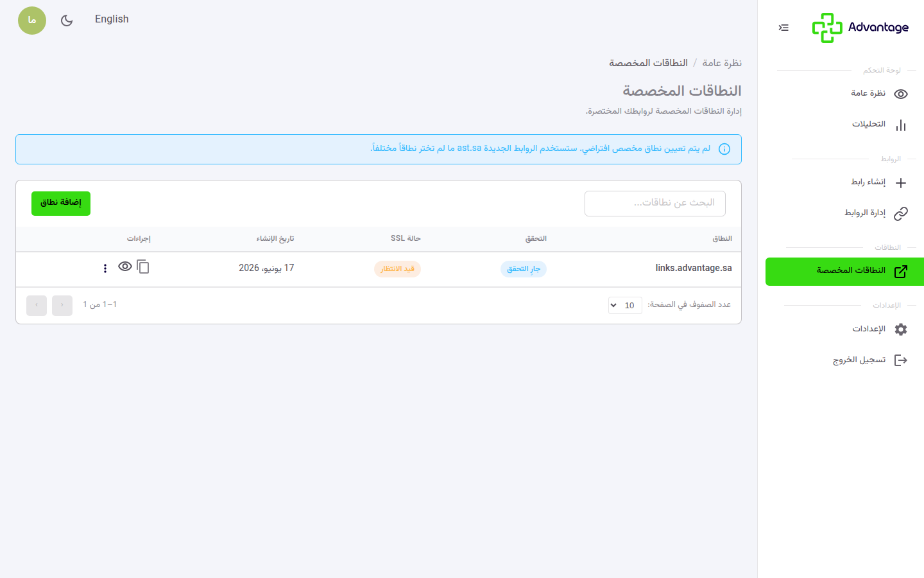Toggle dark mode moon icon

coord(67,21)
